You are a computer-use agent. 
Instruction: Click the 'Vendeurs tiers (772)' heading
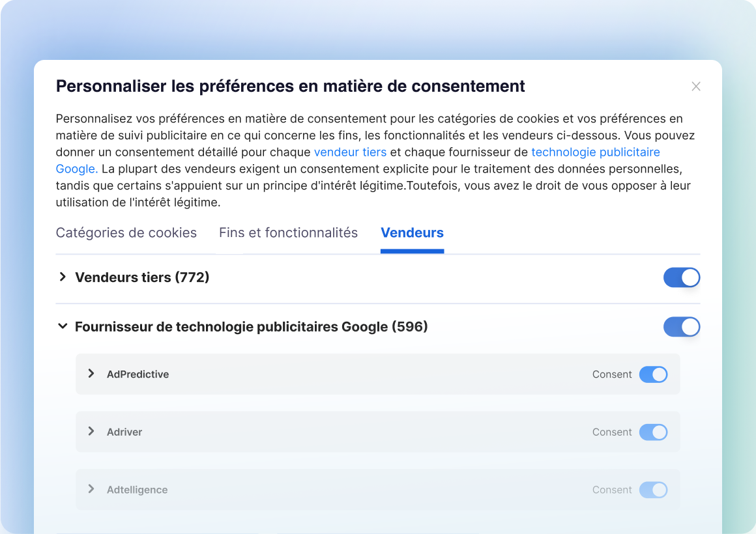[142, 277]
